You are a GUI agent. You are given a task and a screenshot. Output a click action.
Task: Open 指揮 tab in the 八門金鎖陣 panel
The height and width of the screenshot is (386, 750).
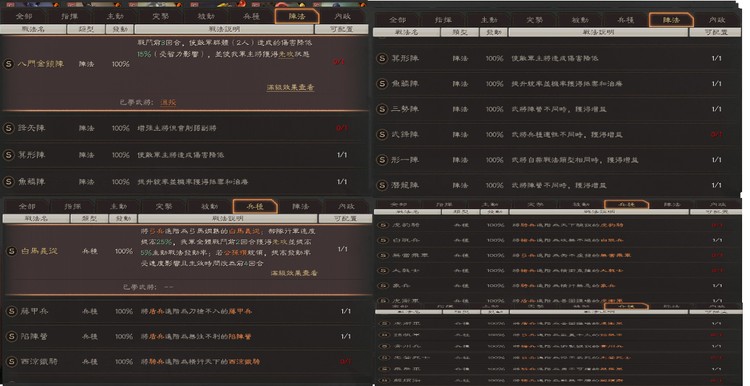69,16
